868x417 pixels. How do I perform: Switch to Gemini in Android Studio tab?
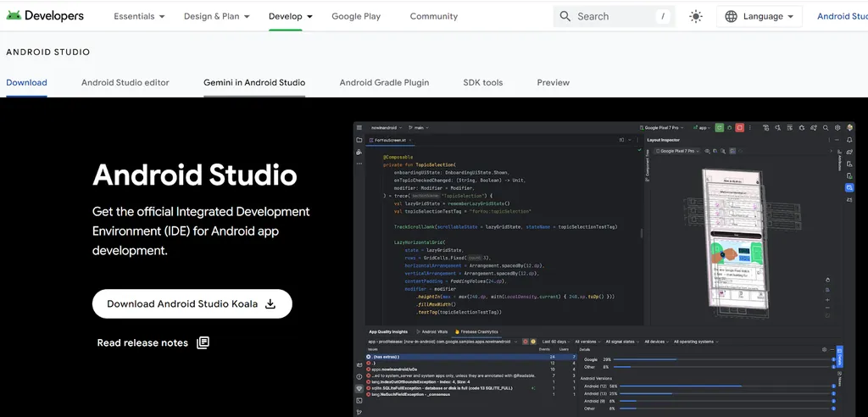(254, 82)
